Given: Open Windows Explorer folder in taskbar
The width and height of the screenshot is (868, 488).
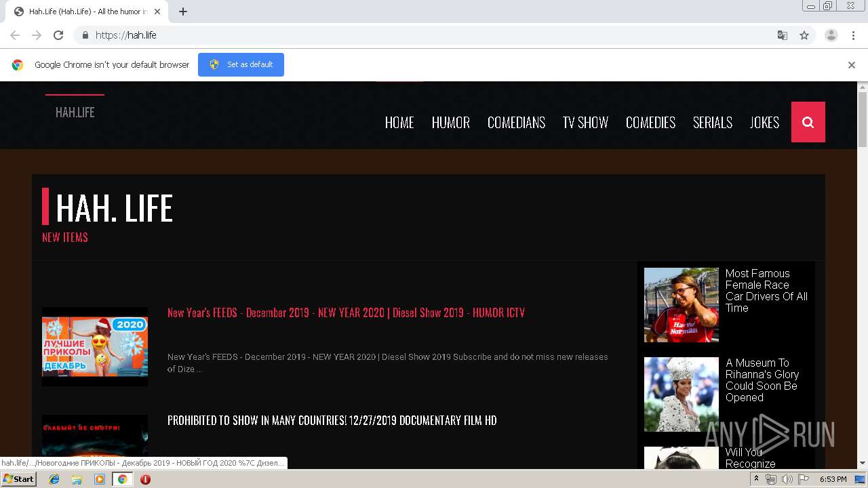Looking at the screenshot, I should [x=77, y=479].
